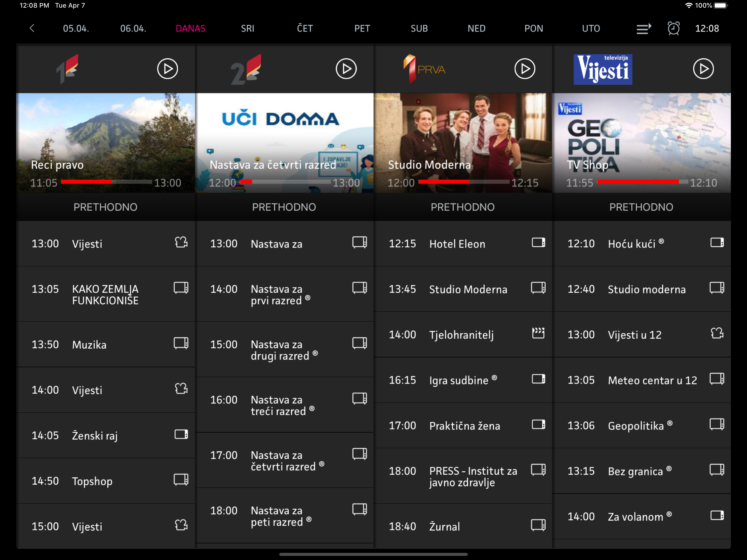
Task: Select the 05.04. date tab
Action: [x=76, y=28]
